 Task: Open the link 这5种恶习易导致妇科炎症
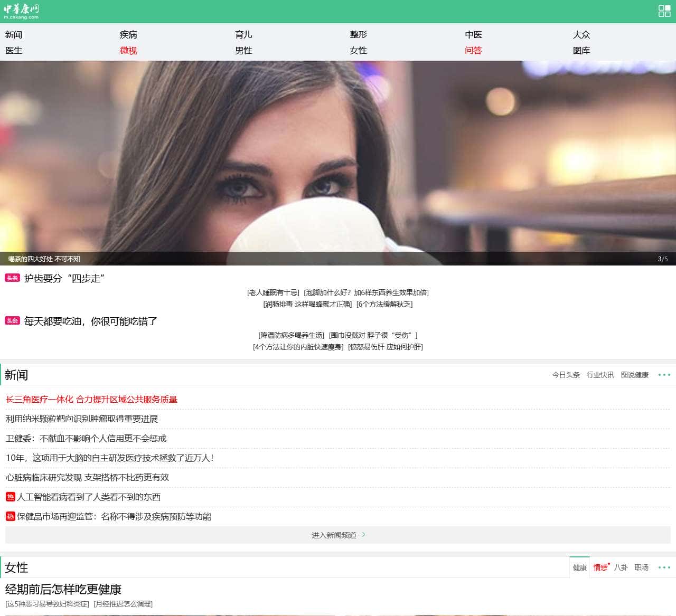47,604
